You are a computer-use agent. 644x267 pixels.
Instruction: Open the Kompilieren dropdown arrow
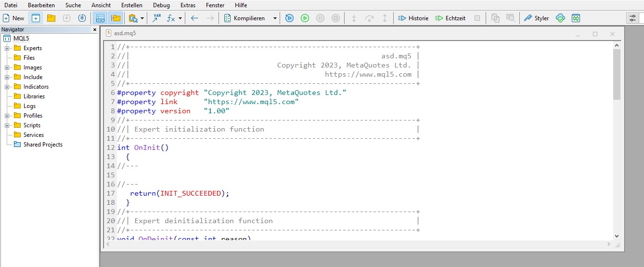pos(275,18)
